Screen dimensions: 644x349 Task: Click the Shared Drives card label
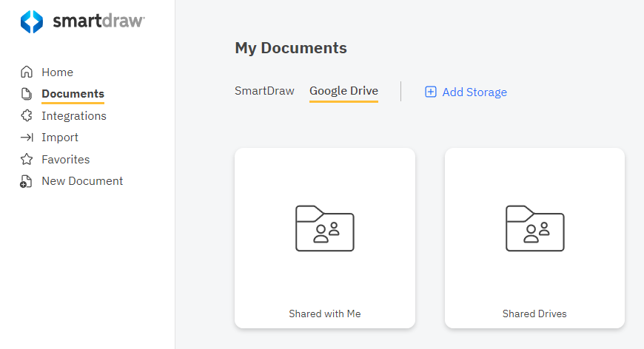click(x=534, y=314)
